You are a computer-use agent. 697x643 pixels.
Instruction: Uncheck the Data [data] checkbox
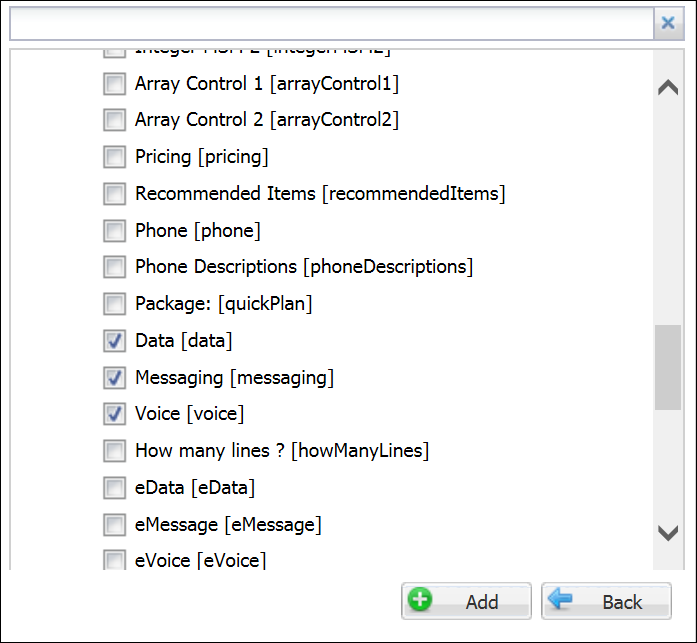(x=115, y=341)
